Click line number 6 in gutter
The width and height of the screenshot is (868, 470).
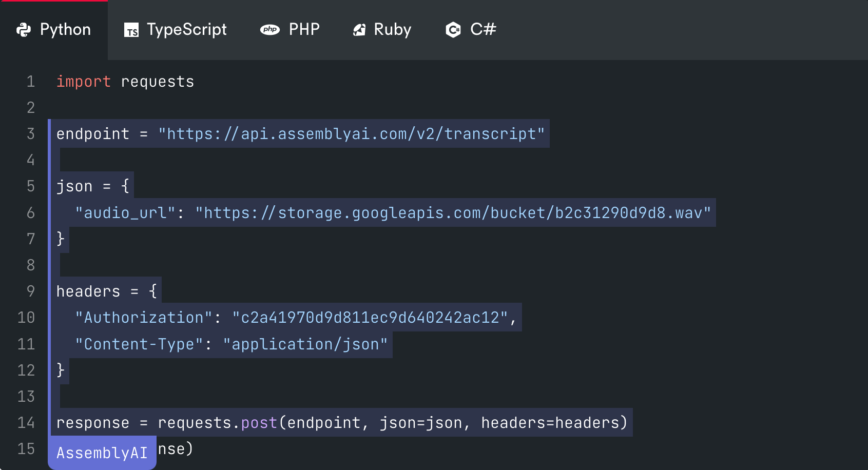click(x=31, y=213)
